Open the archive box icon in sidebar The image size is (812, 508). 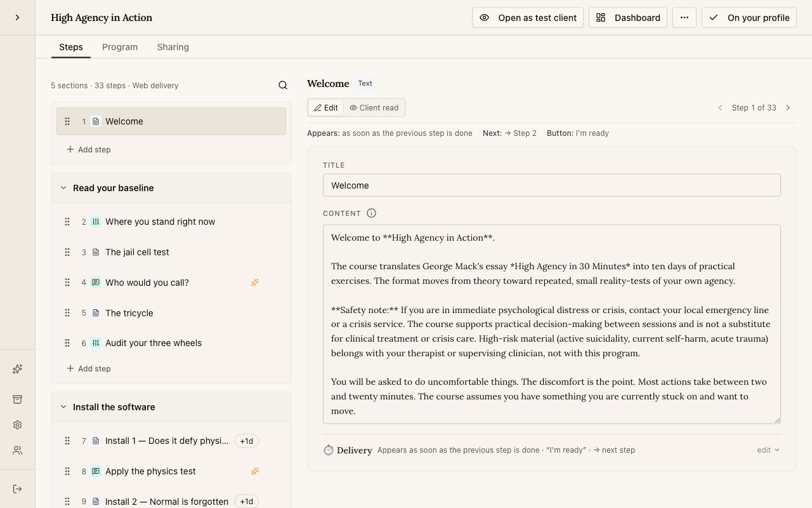(17, 399)
